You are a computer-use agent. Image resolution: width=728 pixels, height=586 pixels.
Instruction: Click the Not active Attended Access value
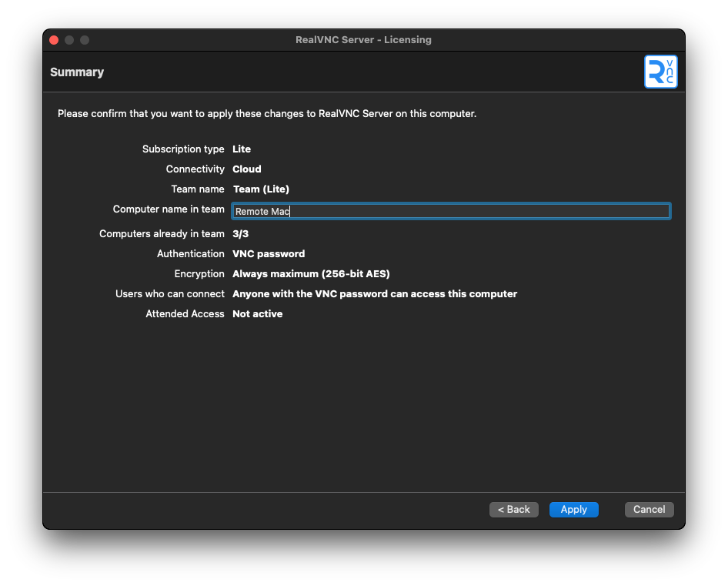pos(257,314)
